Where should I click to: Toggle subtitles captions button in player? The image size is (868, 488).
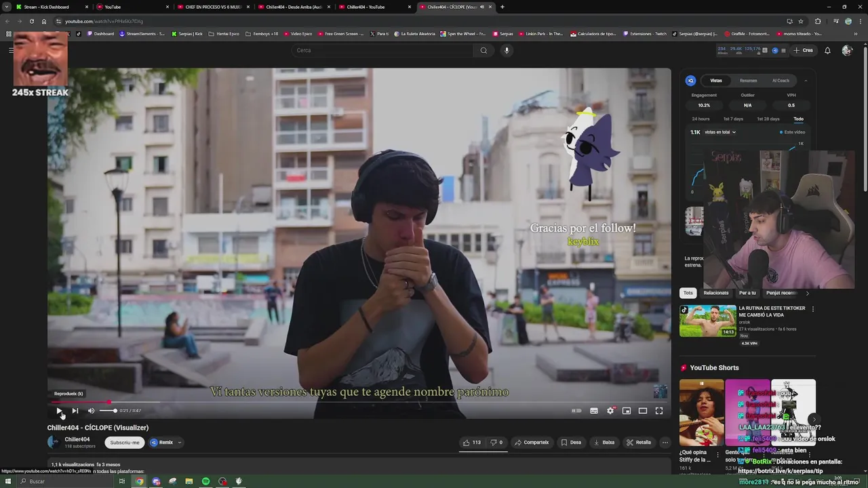[594, 411]
